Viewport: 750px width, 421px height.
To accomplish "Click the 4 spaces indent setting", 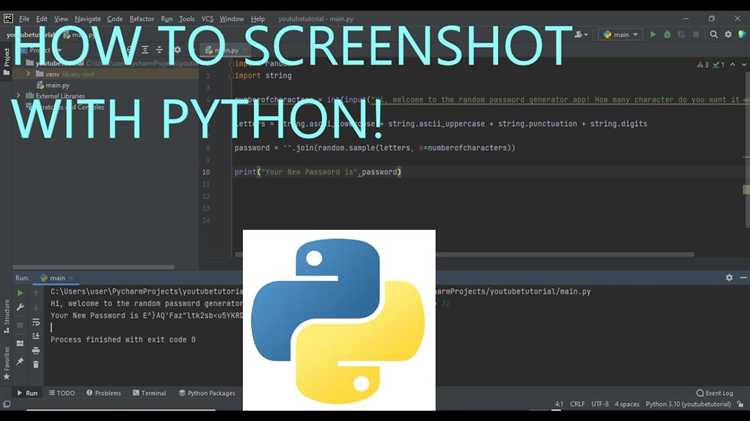I will (627, 404).
